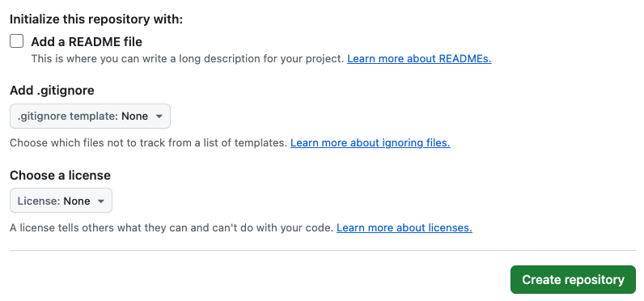This screenshot has height=301, width=644.
Task: Click the "Add .gitignore" section heading
Action: [x=52, y=91]
